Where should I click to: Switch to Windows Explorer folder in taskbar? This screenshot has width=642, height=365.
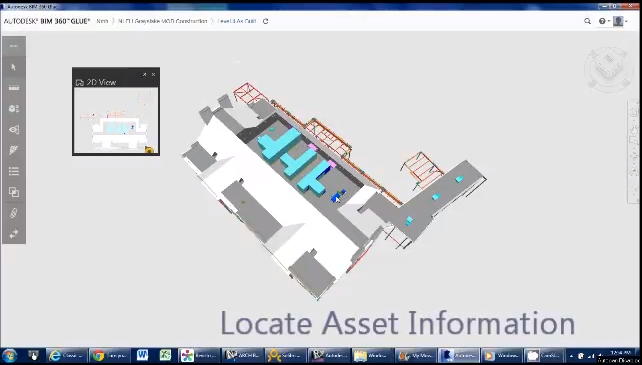click(x=372, y=356)
